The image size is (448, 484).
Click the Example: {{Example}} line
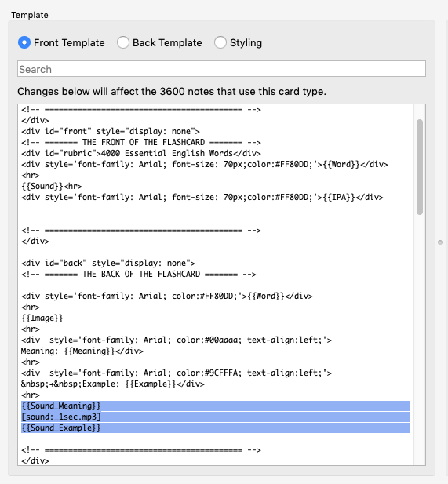(113, 384)
